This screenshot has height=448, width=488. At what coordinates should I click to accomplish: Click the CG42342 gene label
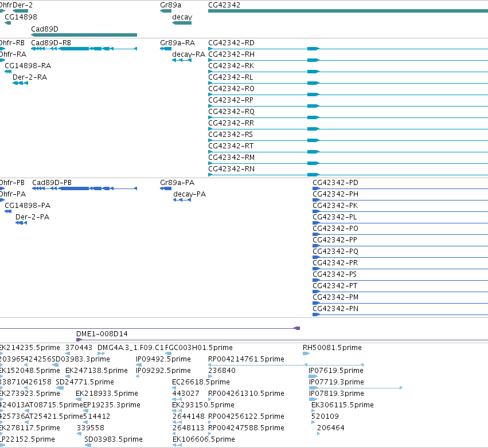click(224, 5)
